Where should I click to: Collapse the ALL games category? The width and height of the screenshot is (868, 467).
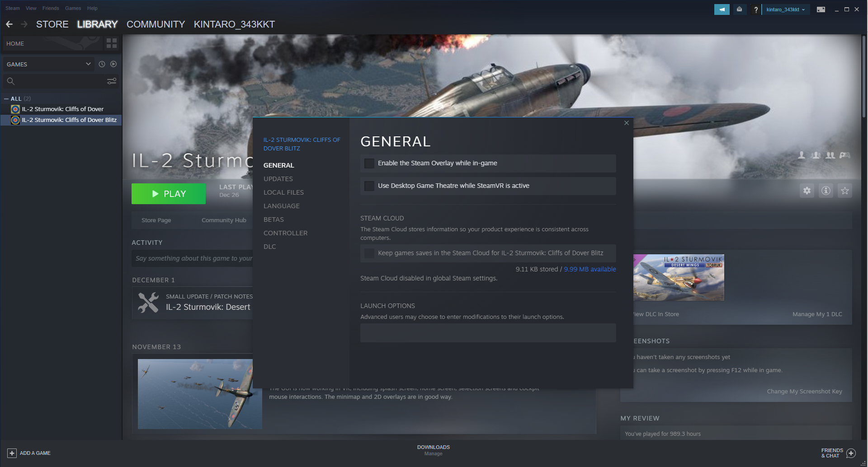click(x=6, y=98)
